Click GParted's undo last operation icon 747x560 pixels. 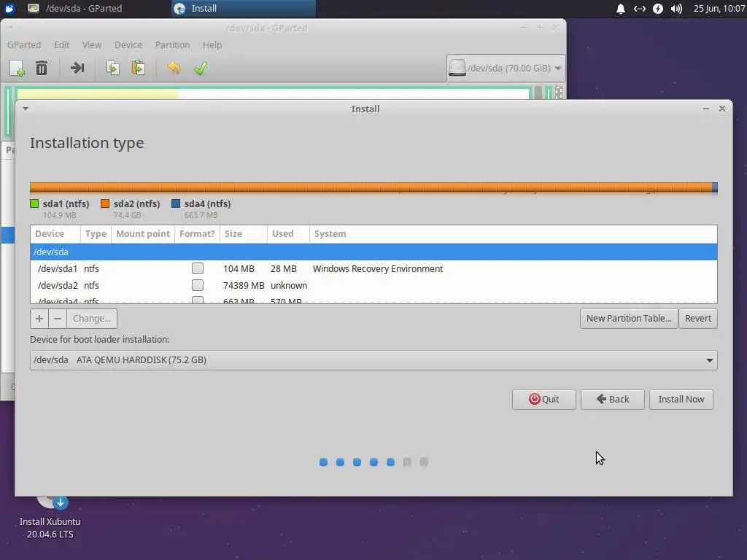(174, 68)
